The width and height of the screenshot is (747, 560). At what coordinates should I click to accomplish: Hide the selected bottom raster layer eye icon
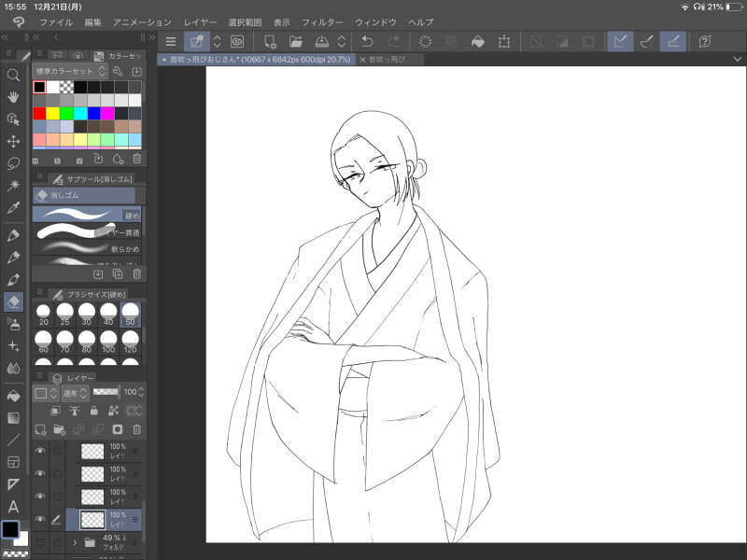(x=40, y=519)
